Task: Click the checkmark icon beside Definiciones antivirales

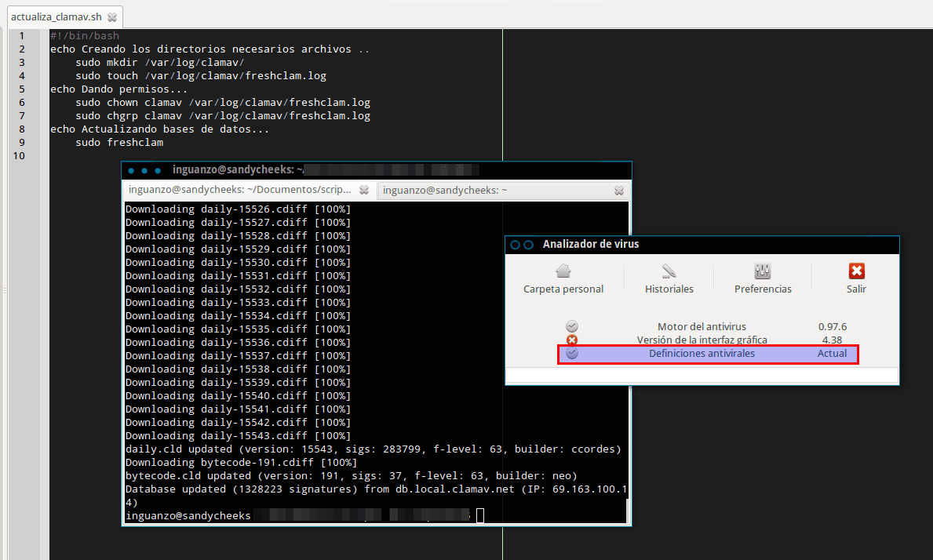Action: coord(571,353)
